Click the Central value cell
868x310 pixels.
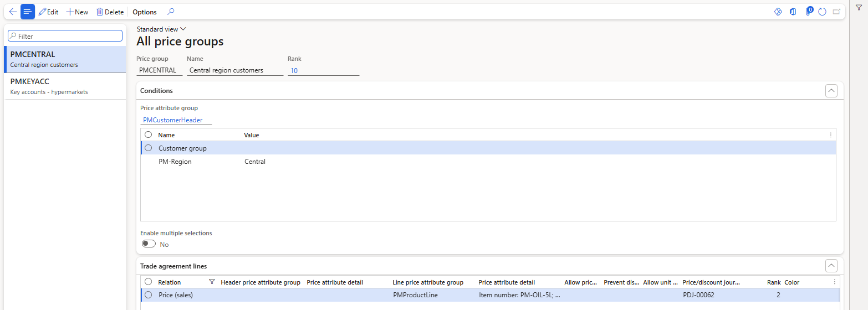click(x=255, y=162)
